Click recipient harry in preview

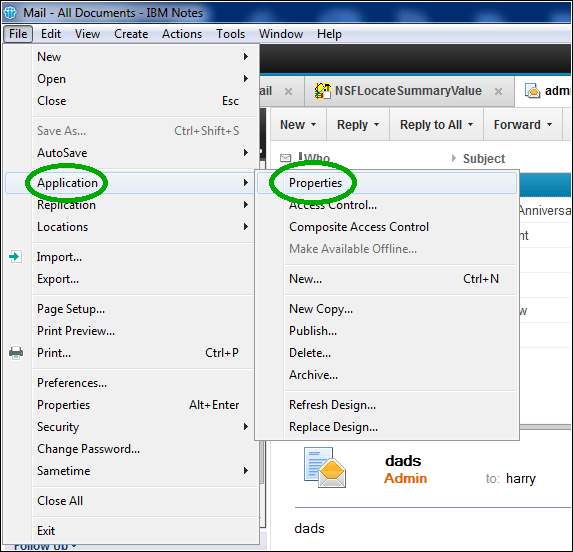coord(521,479)
